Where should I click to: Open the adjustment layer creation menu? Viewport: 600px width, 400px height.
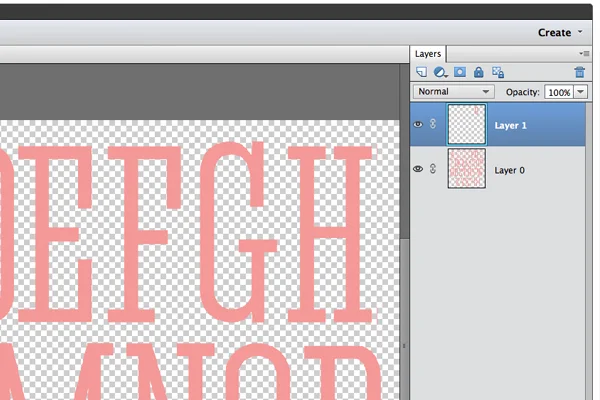[x=440, y=72]
